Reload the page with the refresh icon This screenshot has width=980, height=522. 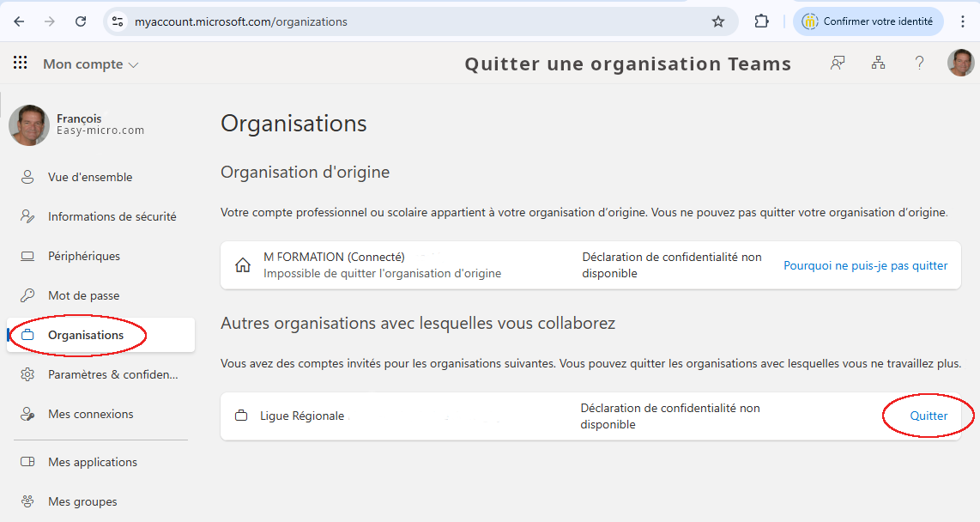(81, 21)
